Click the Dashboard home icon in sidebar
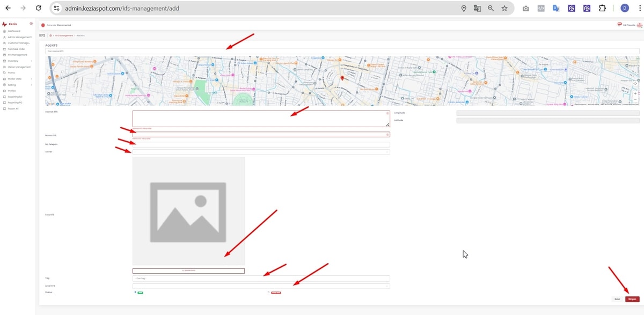644x315 pixels. coord(5,31)
